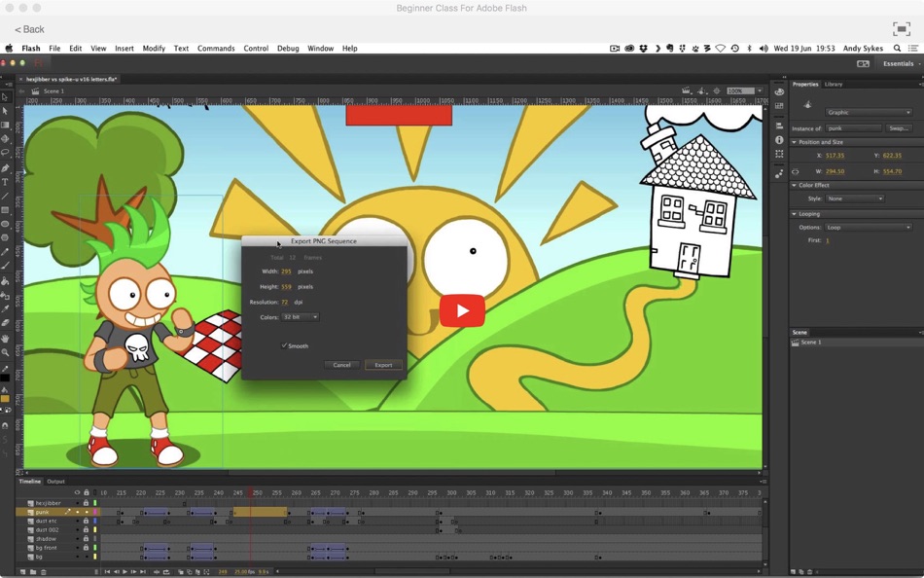
Task: Open the Insert menu
Action: click(124, 49)
